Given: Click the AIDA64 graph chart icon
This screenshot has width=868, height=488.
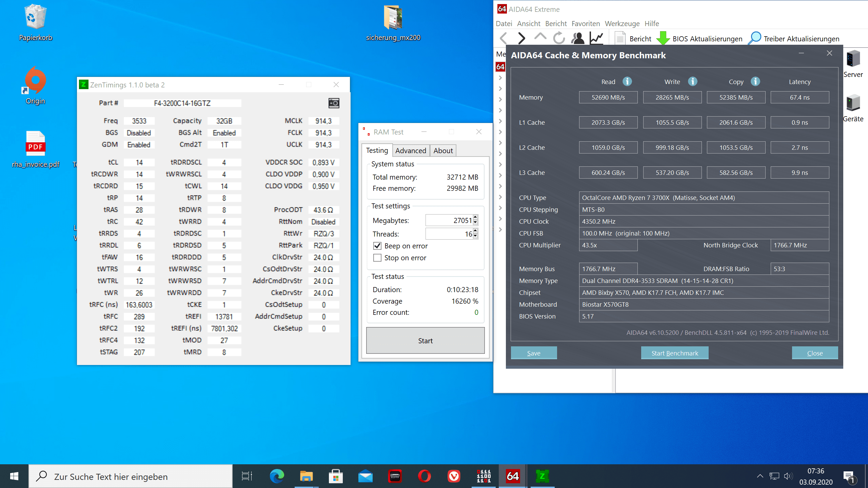Looking at the screenshot, I should pos(596,38).
